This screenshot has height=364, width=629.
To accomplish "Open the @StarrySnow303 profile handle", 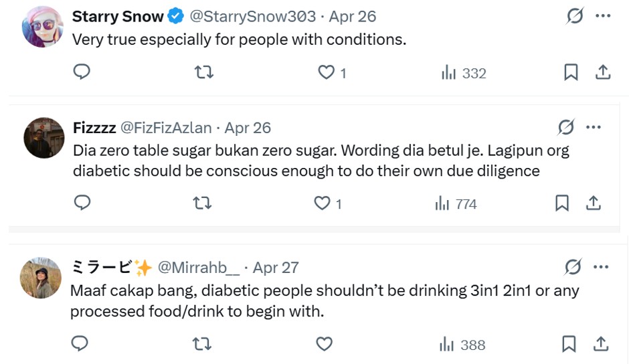I will pyautogui.click(x=253, y=17).
